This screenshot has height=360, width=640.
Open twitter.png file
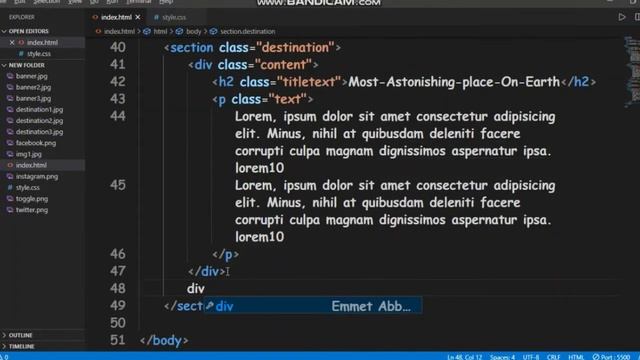(x=31, y=210)
